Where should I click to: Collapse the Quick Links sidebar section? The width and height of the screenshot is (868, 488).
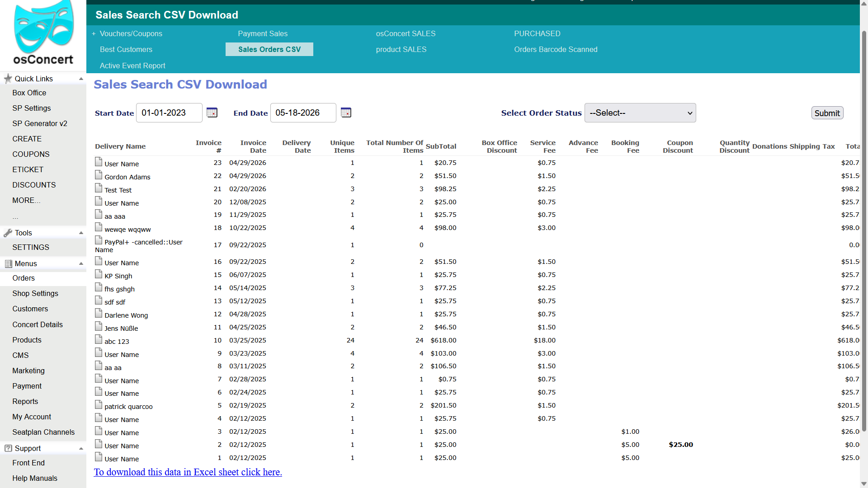click(x=81, y=79)
